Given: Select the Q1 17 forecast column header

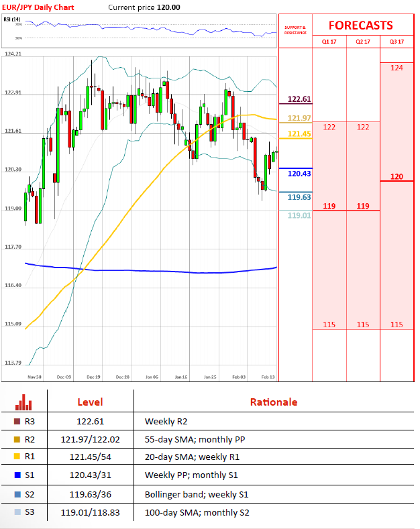Looking at the screenshot, I should pyautogui.click(x=329, y=42).
